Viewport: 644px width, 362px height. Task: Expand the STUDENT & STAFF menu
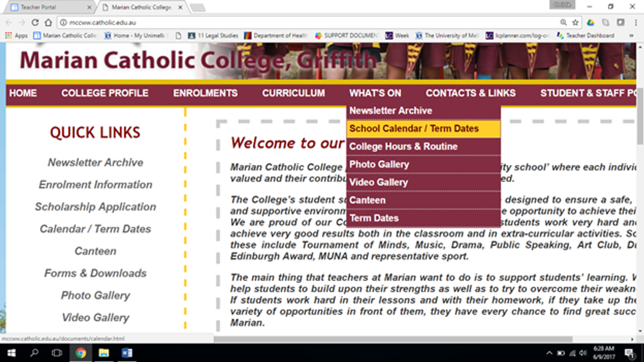coord(587,93)
